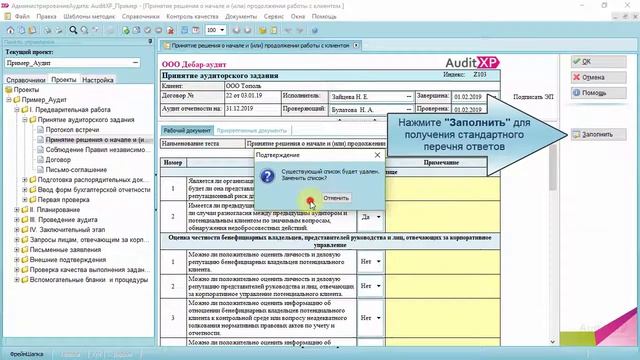
Task: Switch to the Прикрепленные документы tab
Action: pyautogui.click(x=252, y=131)
